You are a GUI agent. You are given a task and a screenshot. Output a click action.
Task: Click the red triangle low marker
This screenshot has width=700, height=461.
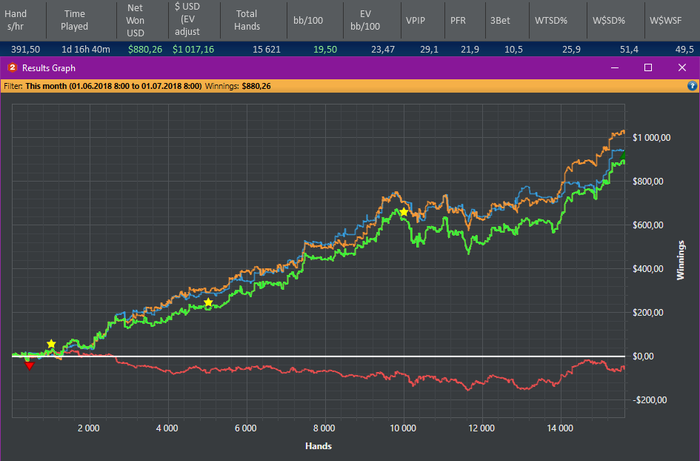point(29,366)
